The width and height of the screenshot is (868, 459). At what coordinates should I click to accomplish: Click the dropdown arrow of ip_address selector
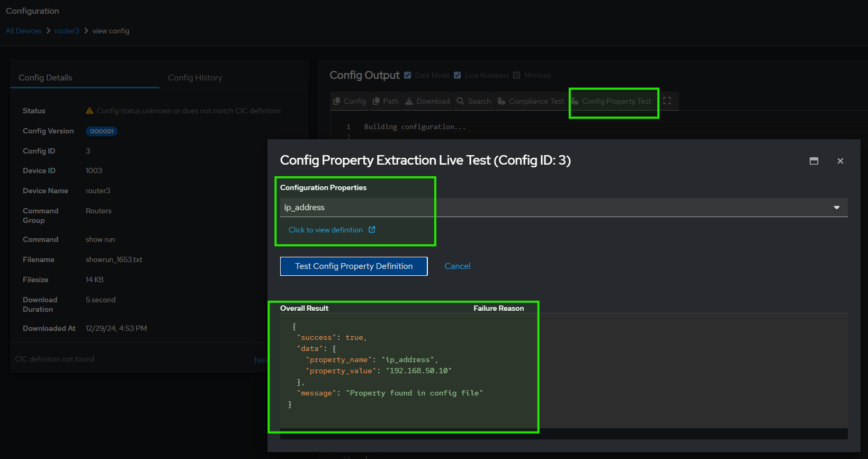[x=837, y=208]
